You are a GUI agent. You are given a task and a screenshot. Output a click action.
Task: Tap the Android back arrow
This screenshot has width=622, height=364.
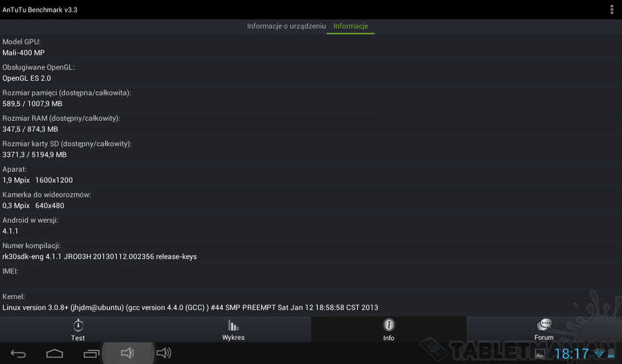(x=18, y=354)
